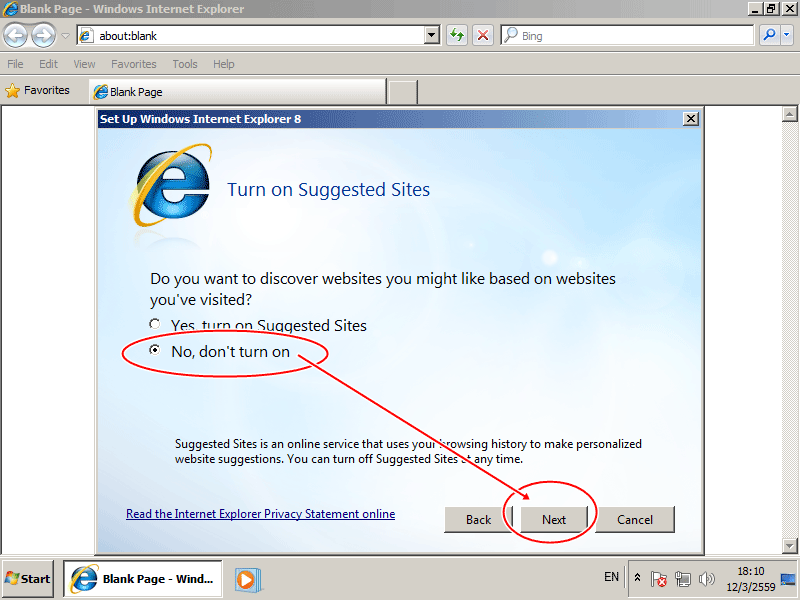This screenshot has height=600, width=800.
Task: Open the View menu
Action: [x=84, y=64]
